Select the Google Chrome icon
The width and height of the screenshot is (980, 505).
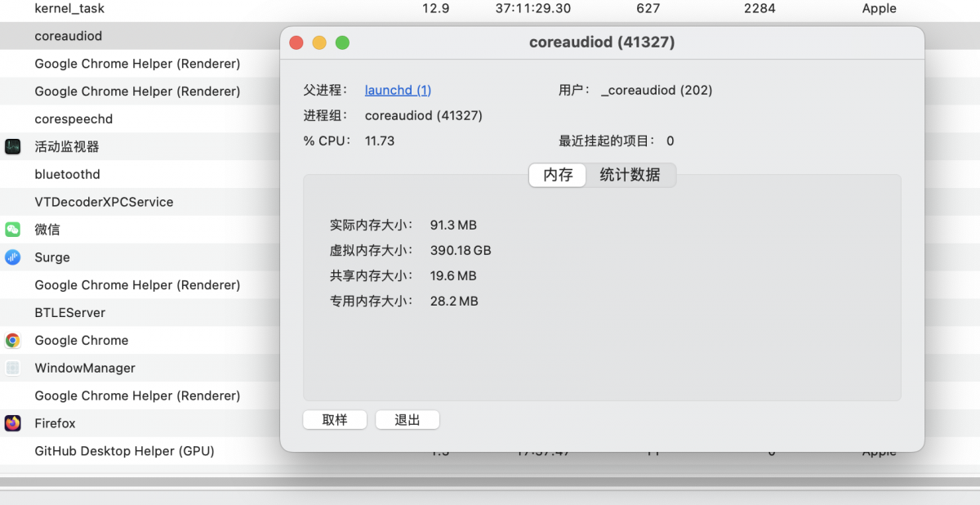pos(12,341)
